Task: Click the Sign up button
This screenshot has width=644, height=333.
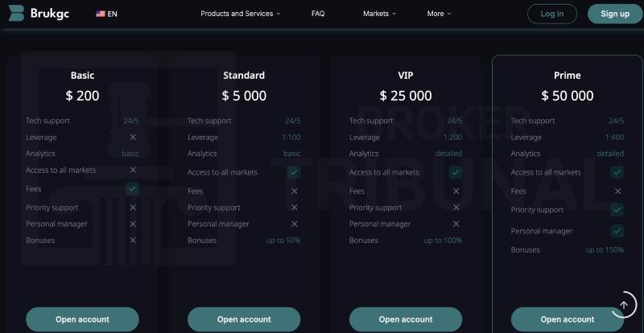Action: (615, 14)
